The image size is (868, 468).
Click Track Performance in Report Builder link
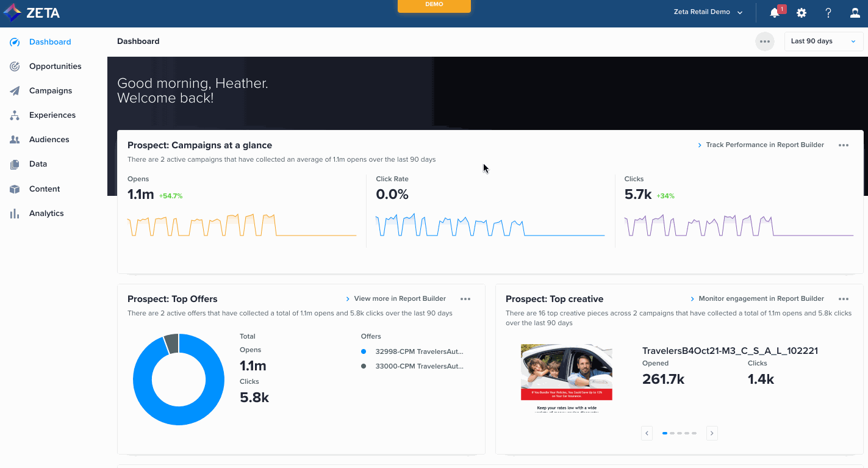pyautogui.click(x=764, y=145)
